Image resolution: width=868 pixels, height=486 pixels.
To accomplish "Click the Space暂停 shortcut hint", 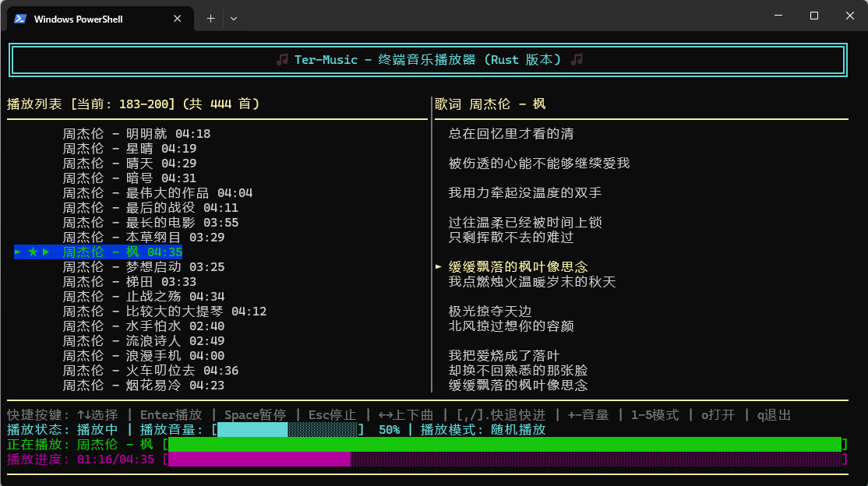I will point(255,415).
